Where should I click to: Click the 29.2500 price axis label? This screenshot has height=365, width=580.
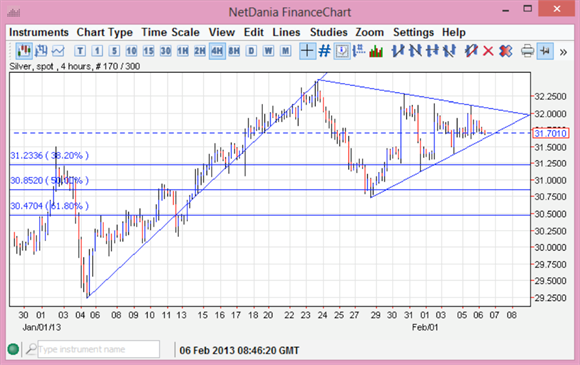tap(550, 298)
